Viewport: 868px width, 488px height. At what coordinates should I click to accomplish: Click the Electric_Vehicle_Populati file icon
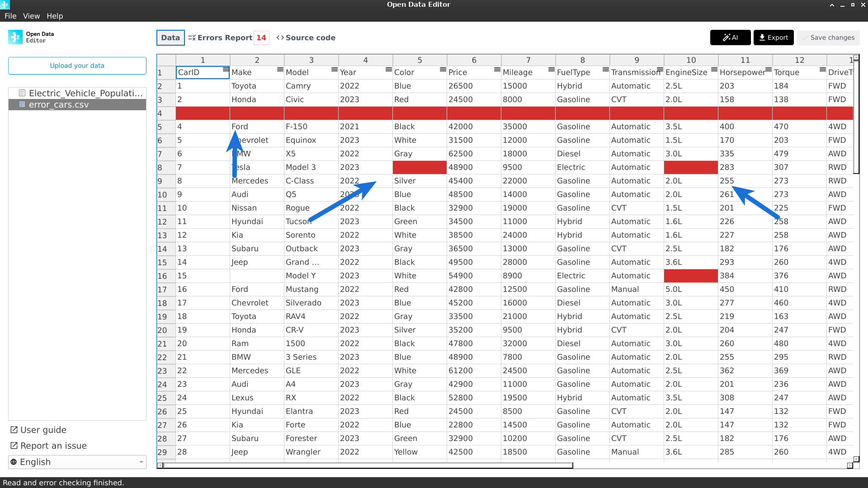click(x=22, y=93)
